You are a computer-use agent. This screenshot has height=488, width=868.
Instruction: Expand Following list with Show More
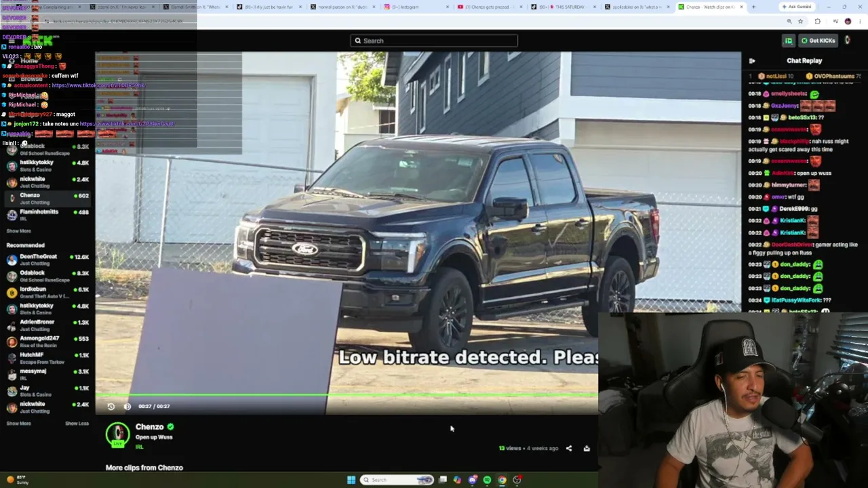19,231
